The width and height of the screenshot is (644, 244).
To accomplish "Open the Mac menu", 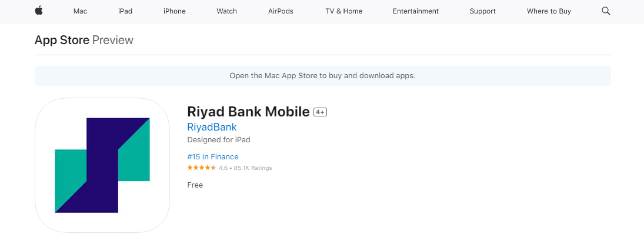I will coord(80,11).
